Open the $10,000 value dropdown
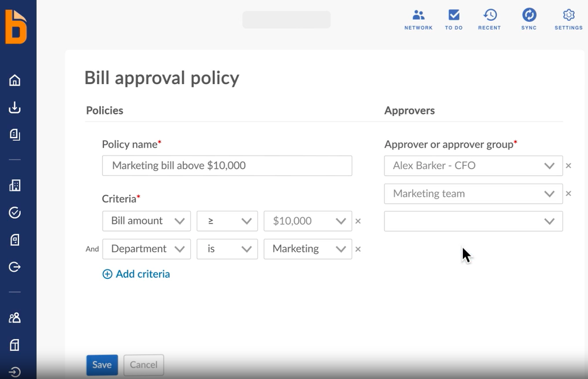This screenshot has width=588, height=379. tap(308, 221)
